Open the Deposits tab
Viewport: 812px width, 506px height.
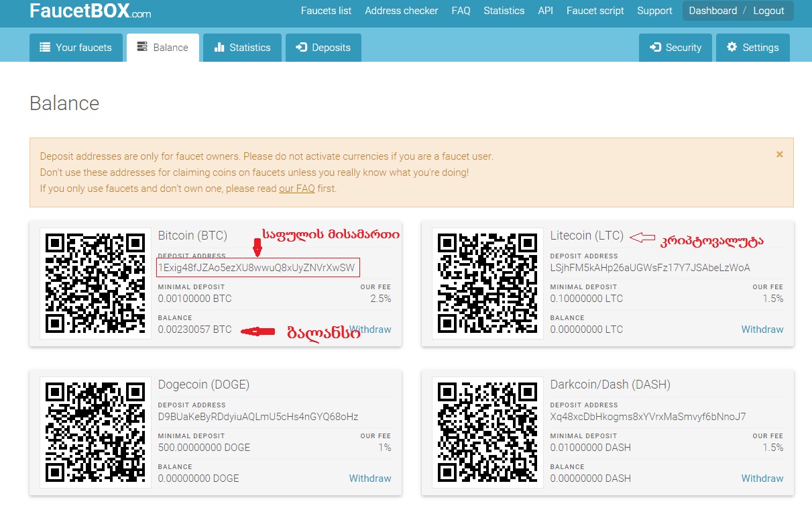323,48
